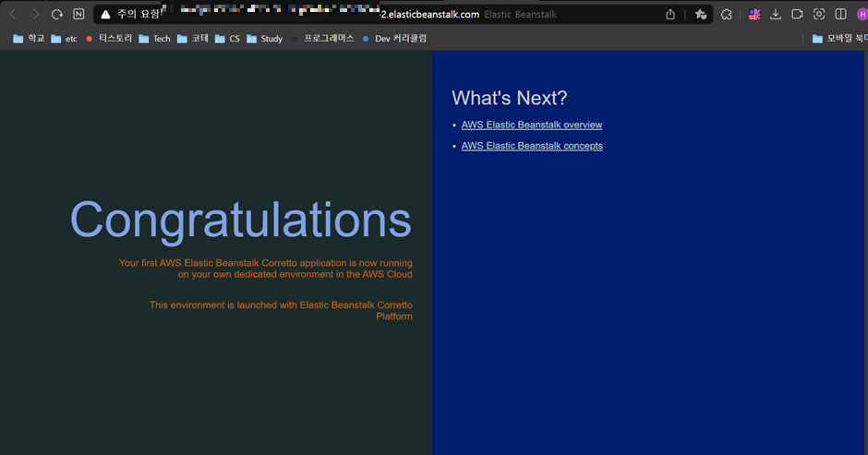The width and height of the screenshot is (868, 455).
Task: Open the etc bookmark folder
Action: tap(65, 38)
